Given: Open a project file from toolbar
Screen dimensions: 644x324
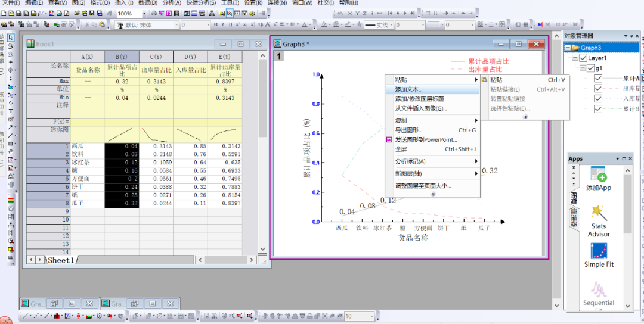Looking at the screenshot, I should (x=77, y=14).
